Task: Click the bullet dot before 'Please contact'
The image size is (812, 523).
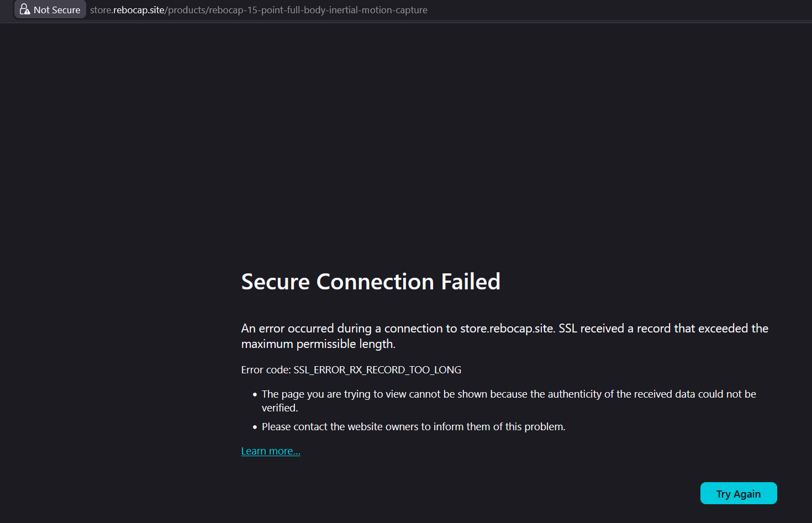Action: 255,427
